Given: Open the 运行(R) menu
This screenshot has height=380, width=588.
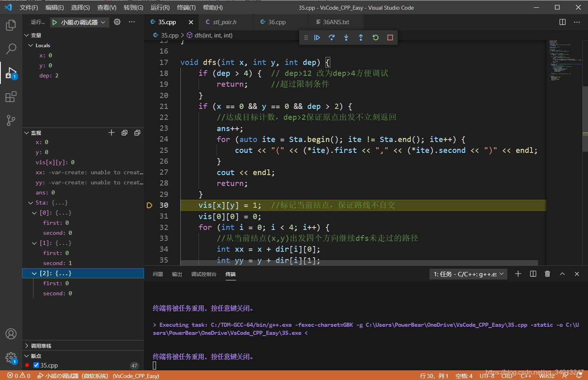Looking at the screenshot, I should pyautogui.click(x=160, y=8).
